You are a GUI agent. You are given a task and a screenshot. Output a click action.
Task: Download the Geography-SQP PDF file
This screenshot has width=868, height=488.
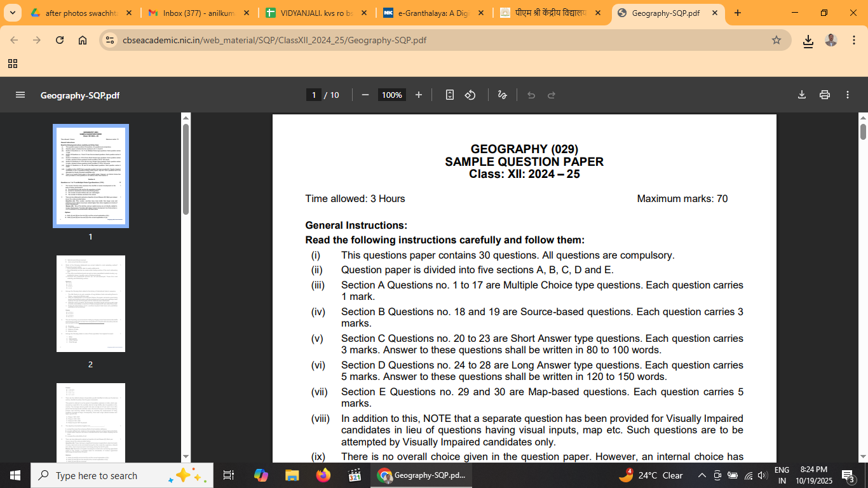point(802,95)
